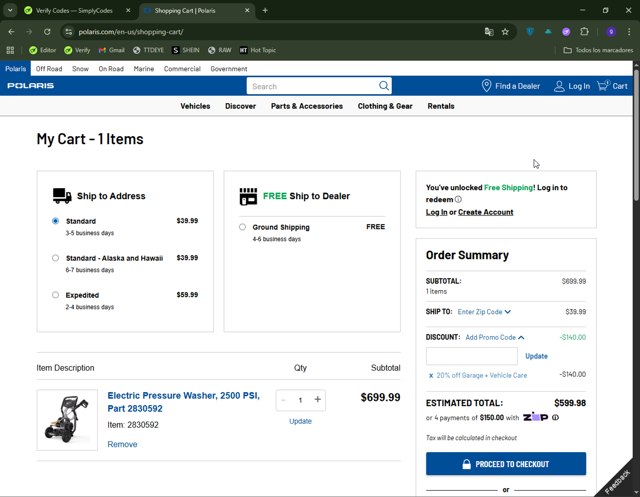Switch to Government tab
This screenshot has height=497, width=640.
click(x=229, y=69)
